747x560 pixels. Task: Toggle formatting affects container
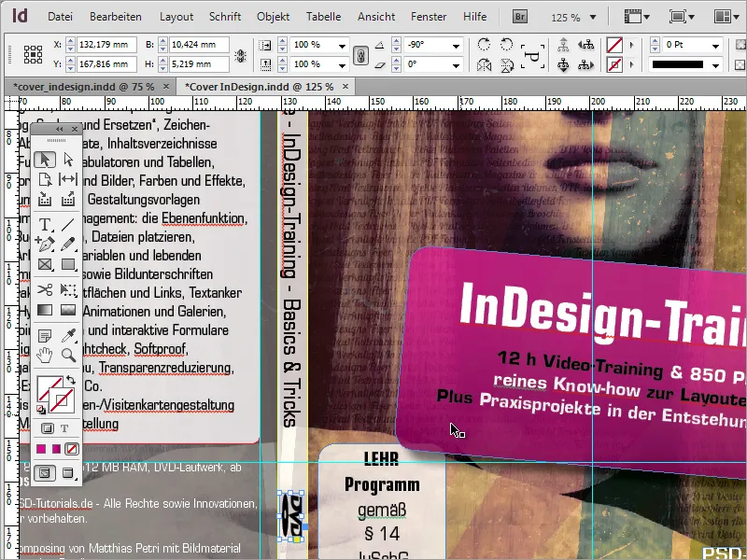pos(48,428)
